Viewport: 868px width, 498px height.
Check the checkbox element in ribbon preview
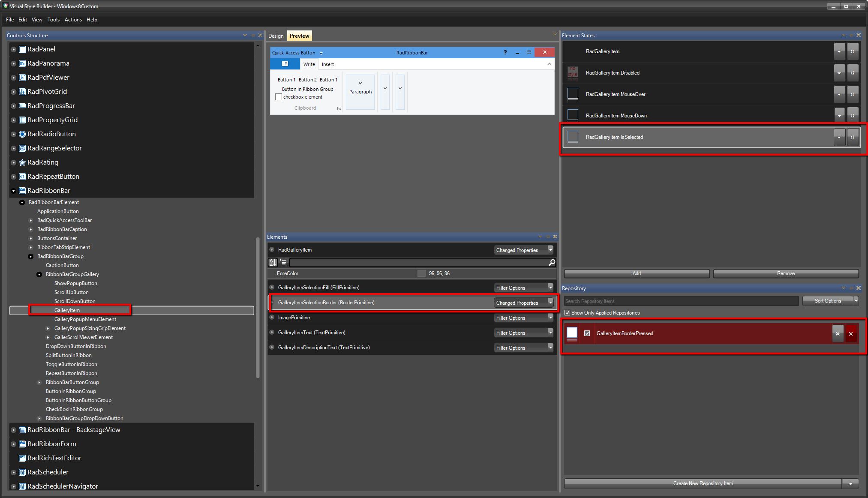point(279,97)
